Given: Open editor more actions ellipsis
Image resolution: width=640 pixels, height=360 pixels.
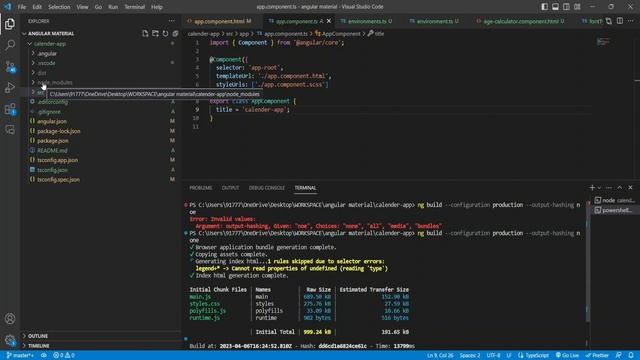Looking at the screenshot, I should coord(631,21).
